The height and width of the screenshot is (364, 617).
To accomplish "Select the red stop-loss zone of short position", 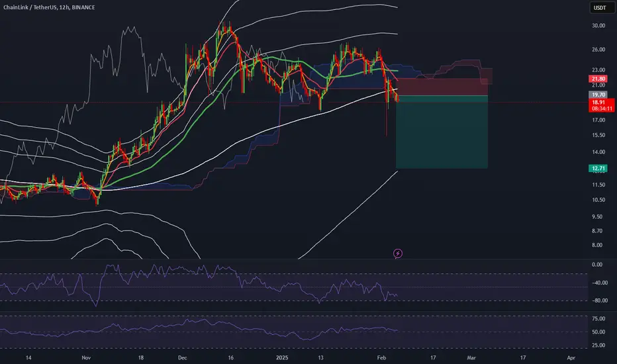I will [x=442, y=87].
